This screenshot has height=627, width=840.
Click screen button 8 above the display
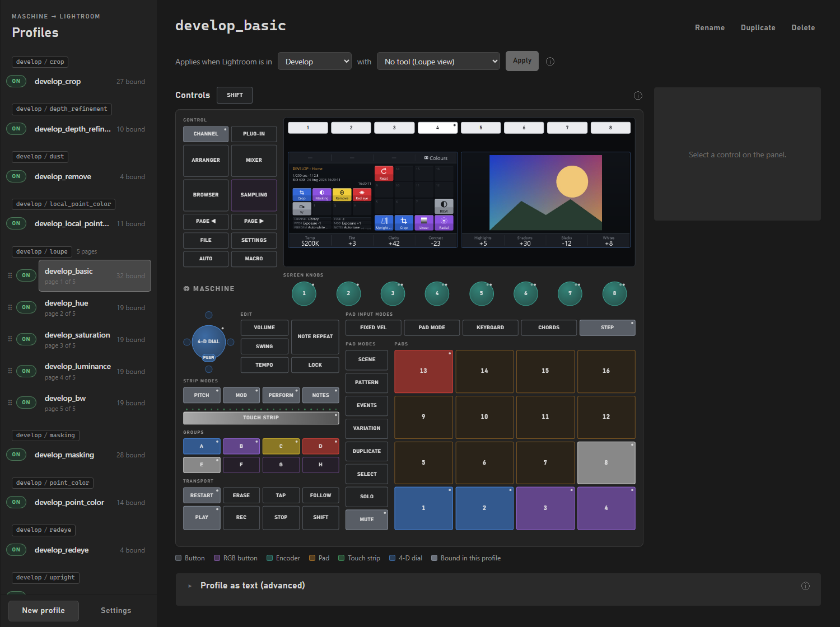coord(610,128)
